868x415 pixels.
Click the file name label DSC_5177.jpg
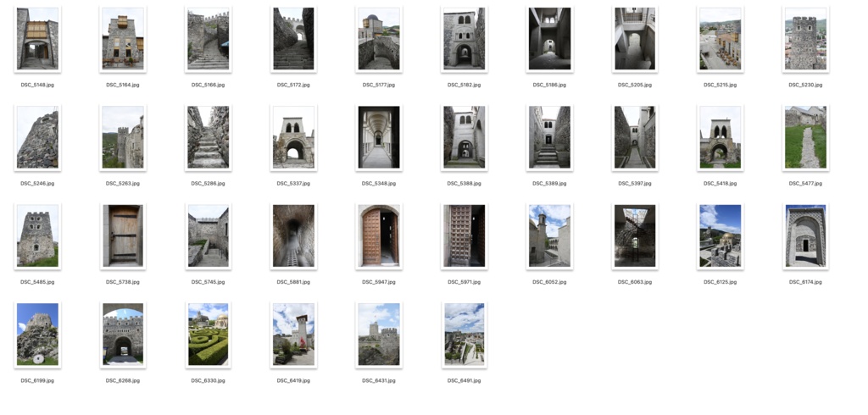coord(379,86)
